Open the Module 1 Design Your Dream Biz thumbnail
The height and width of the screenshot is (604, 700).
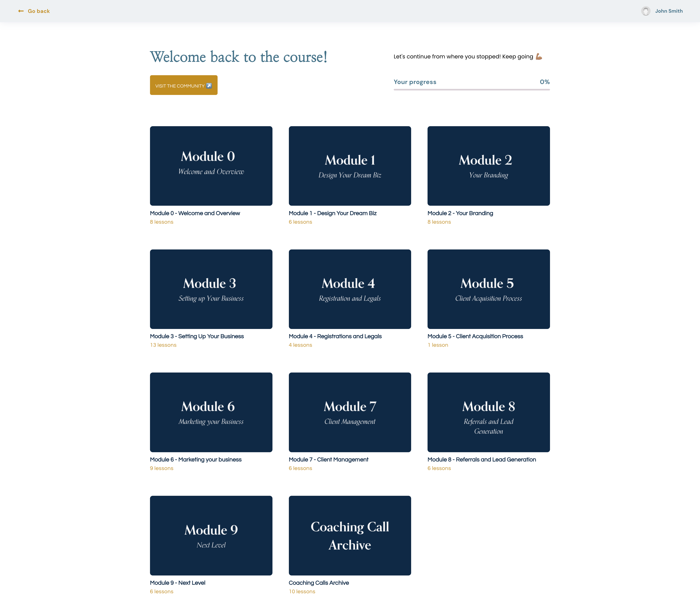(350, 166)
